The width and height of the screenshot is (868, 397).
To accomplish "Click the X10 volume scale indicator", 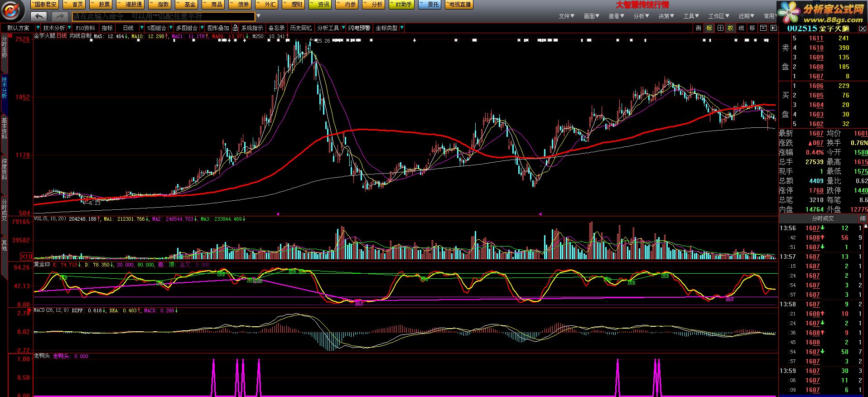I will click(x=26, y=256).
